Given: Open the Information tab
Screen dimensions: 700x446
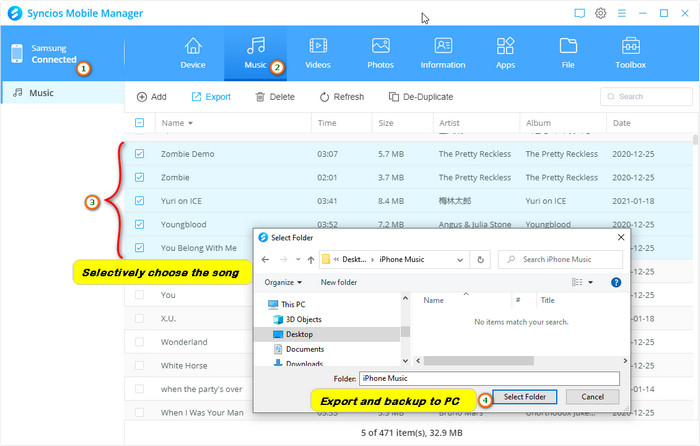Looking at the screenshot, I should coord(443,54).
